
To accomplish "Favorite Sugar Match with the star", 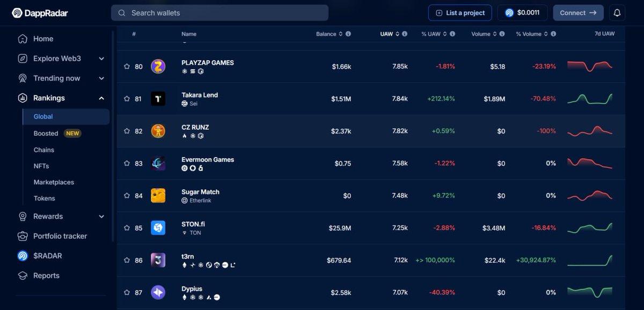I will 127,196.
